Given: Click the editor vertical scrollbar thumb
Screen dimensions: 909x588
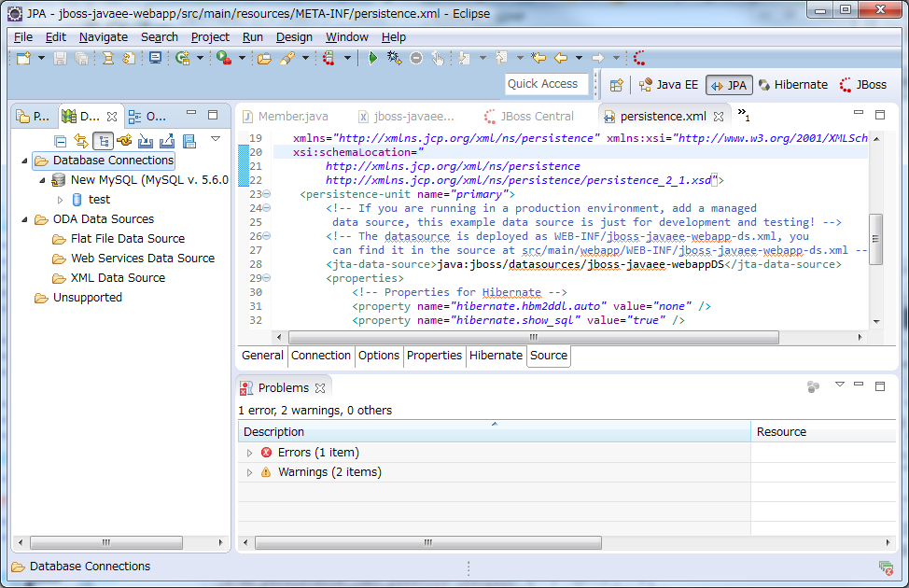Looking at the screenshot, I should click(876, 239).
